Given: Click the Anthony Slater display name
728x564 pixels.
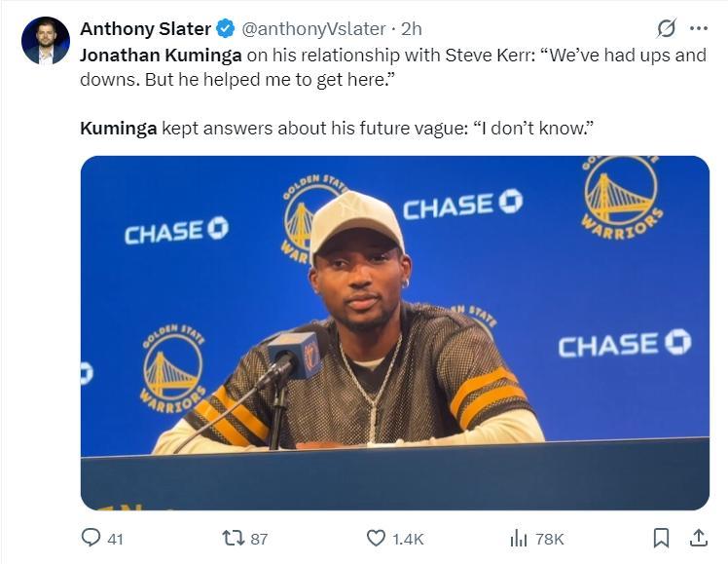Looking at the screenshot, I should (x=145, y=29).
